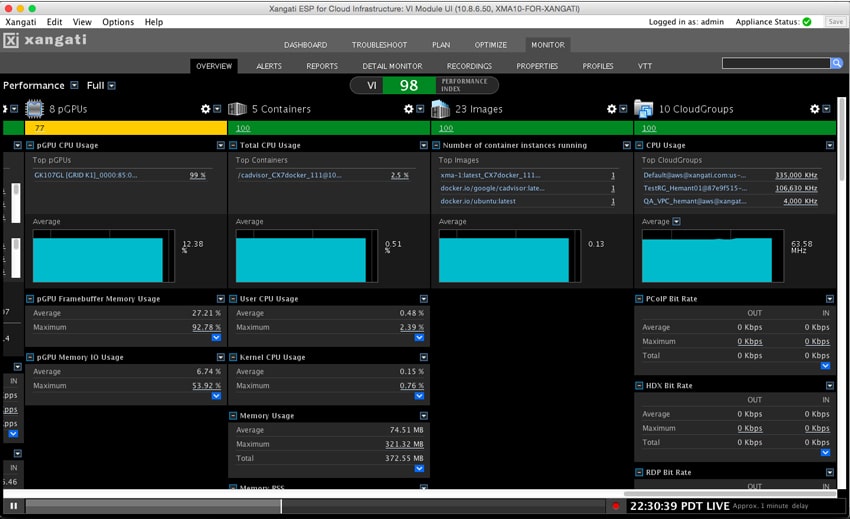Image resolution: width=850 pixels, height=519 pixels.
Task: Click in the search input field
Action: (x=776, y=63)
